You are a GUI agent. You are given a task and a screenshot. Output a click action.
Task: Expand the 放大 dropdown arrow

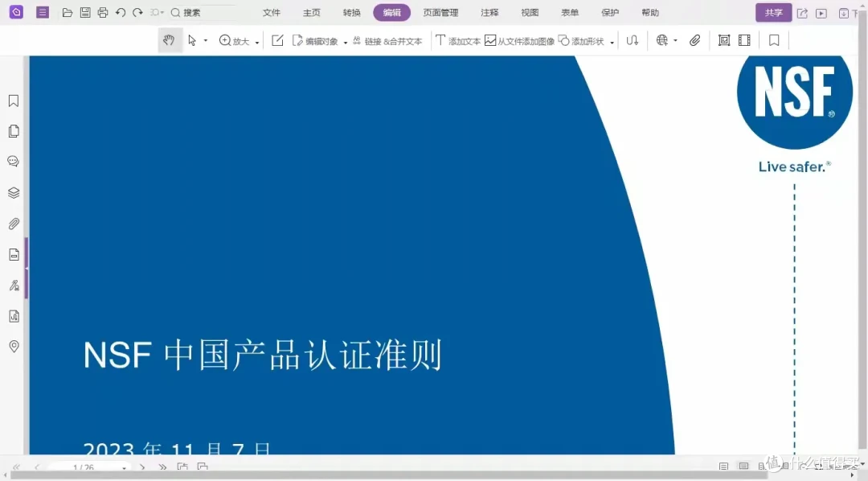click(x=257, y=42)
